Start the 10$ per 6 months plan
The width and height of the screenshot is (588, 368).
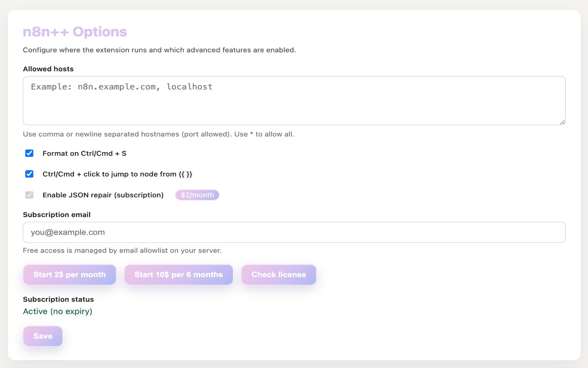point(179,275)
